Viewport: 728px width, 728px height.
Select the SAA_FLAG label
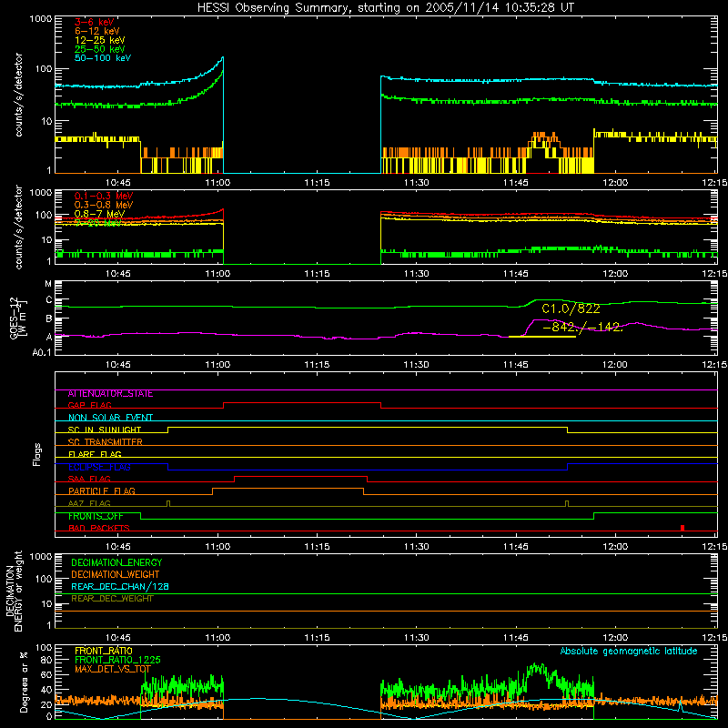point(89,479)
